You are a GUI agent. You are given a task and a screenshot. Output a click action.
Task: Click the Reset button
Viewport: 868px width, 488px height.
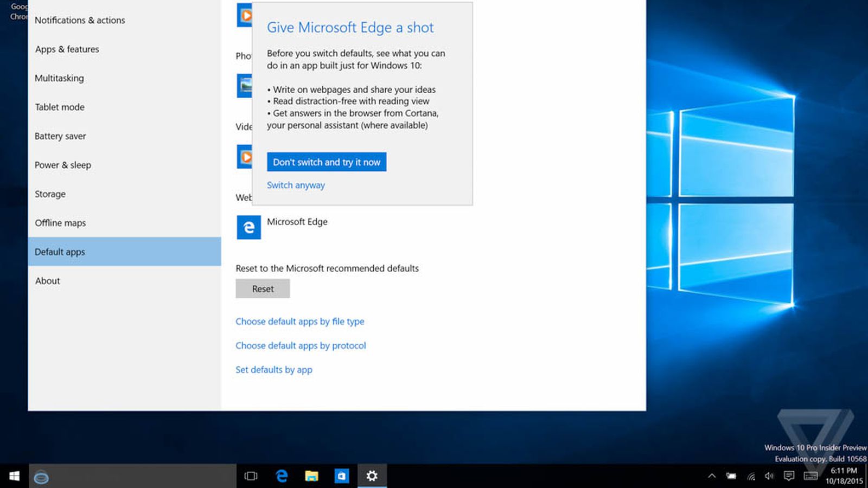coord(263,289)
